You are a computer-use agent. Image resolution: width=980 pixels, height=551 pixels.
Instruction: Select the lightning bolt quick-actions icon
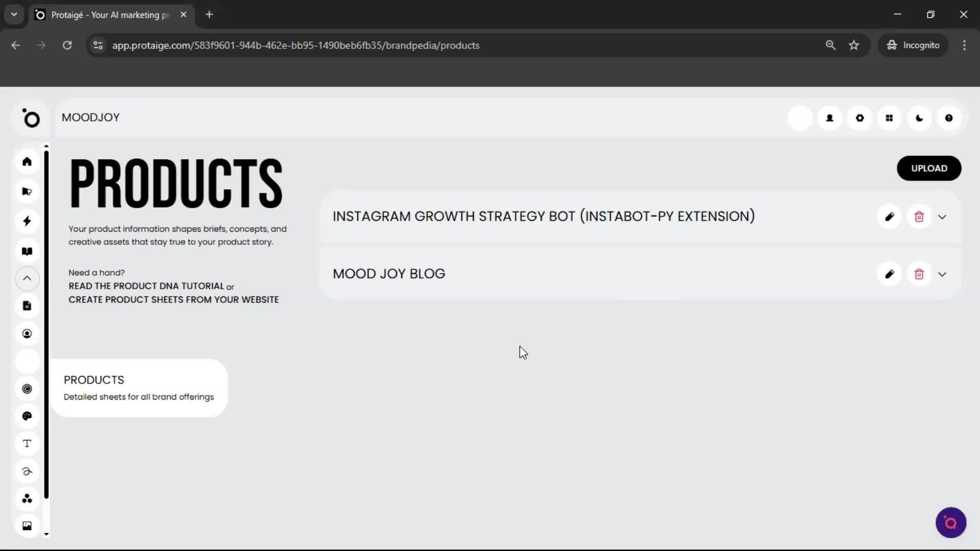[x=27, y=221]
